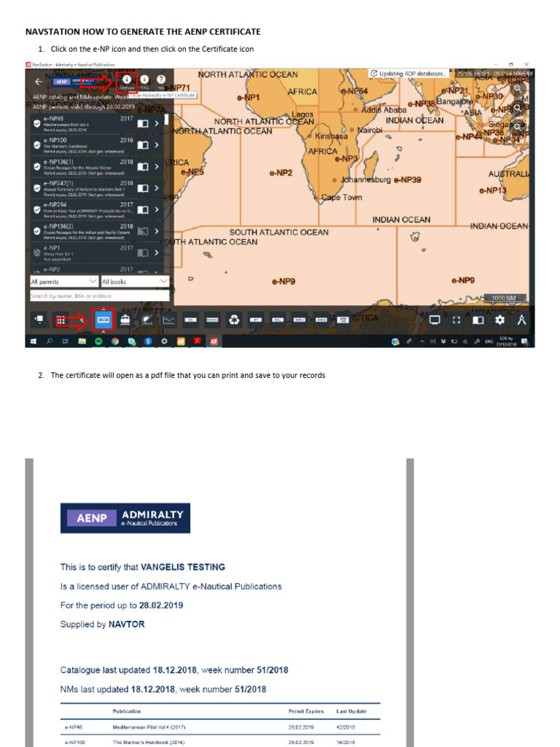The width and height of the screenshot is (560, 747).
Task: Click the shield check icon for e-NP294
Action: point(36,209)
